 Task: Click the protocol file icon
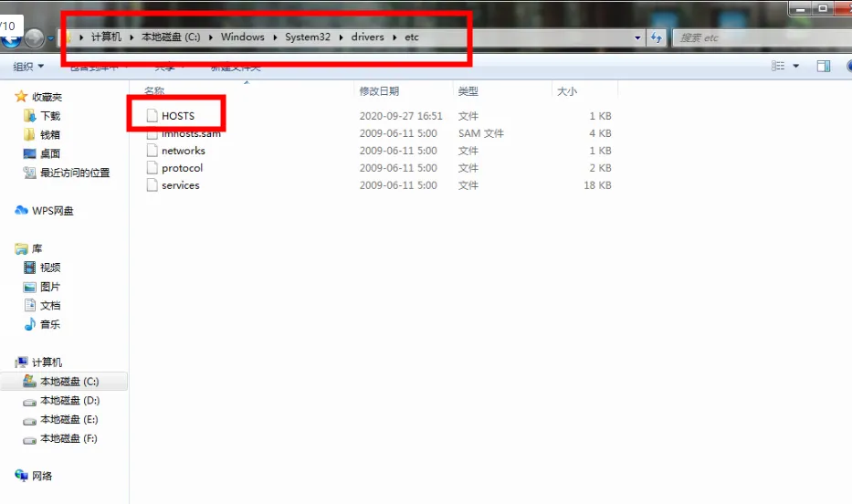(153, 168)
